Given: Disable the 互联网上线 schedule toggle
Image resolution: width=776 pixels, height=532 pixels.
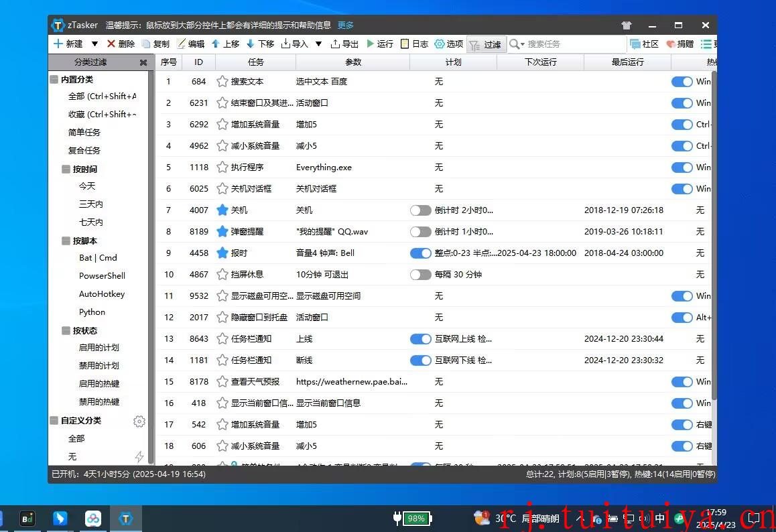Looking at the screenshot, I should point(421,339).
